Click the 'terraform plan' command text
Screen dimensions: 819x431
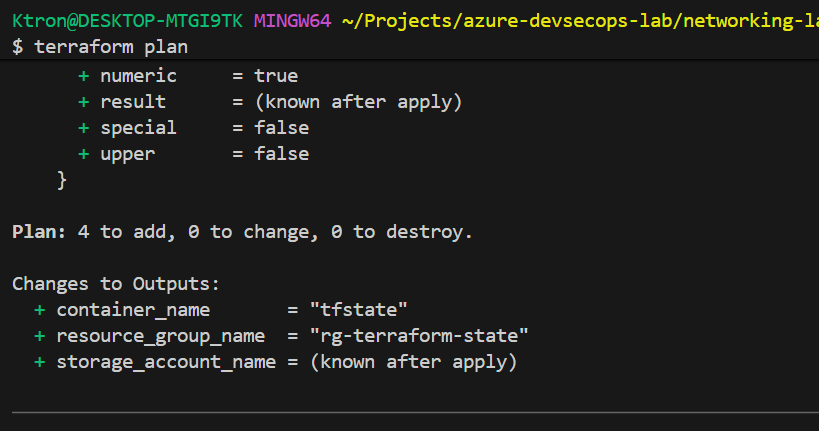pyautogui.click(x=110, y=47)
